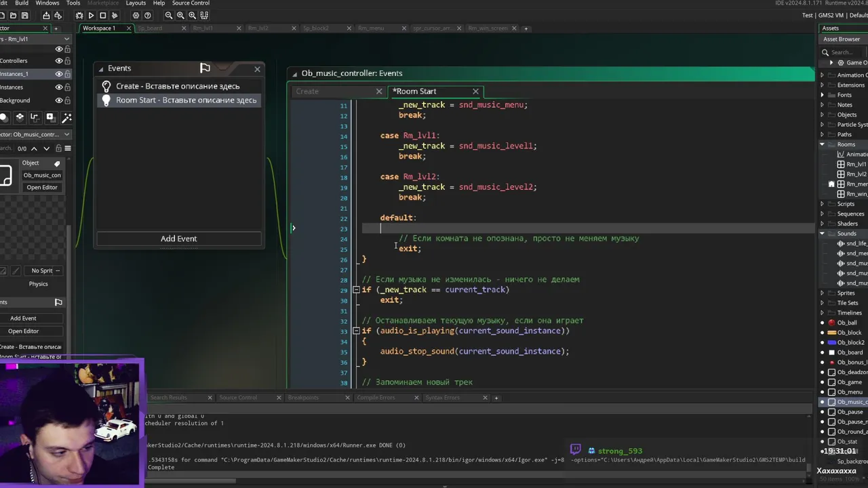Run the game with the Play icon
868x488 pixels.
[91, 15]
